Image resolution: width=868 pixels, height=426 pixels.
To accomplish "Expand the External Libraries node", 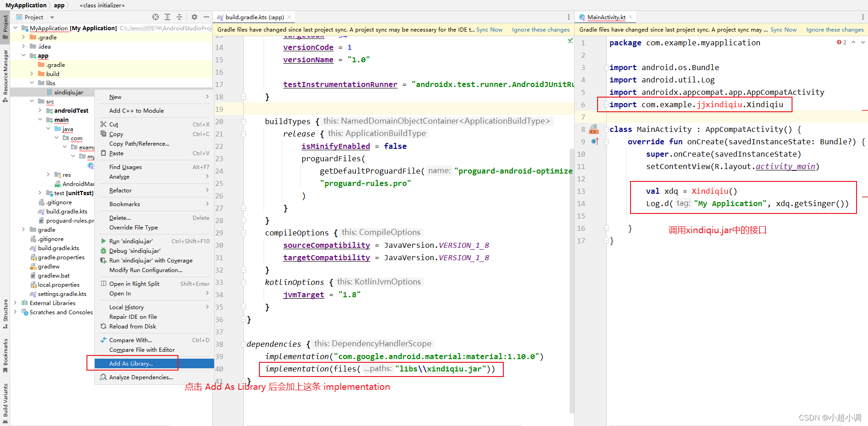I will click(x=15, y=303).
